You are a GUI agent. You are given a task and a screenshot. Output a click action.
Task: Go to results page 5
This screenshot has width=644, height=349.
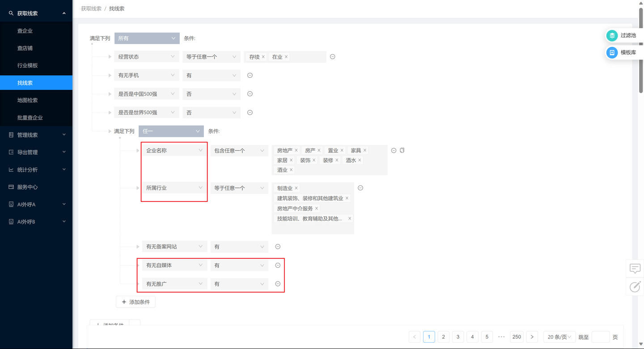point(487,337)
